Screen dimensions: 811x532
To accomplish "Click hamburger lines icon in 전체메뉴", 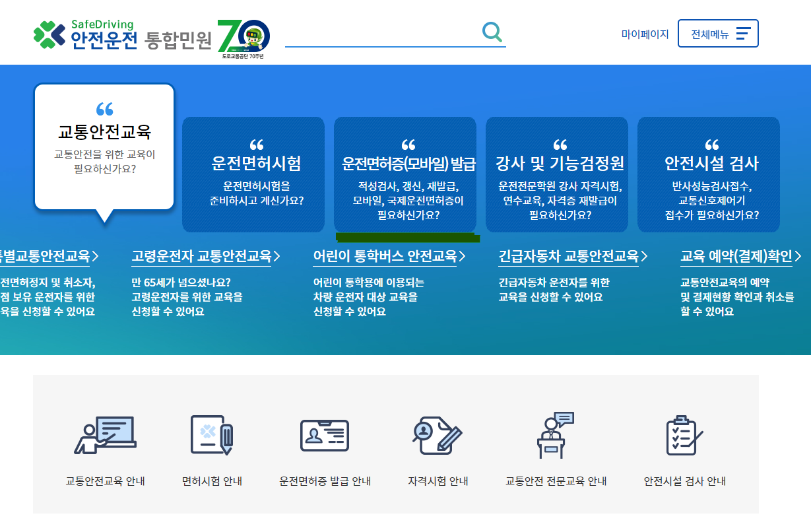I will [x=743, y=34].
